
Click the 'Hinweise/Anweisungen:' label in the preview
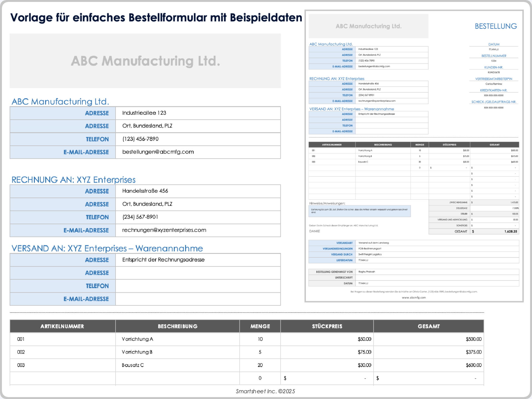327,203
